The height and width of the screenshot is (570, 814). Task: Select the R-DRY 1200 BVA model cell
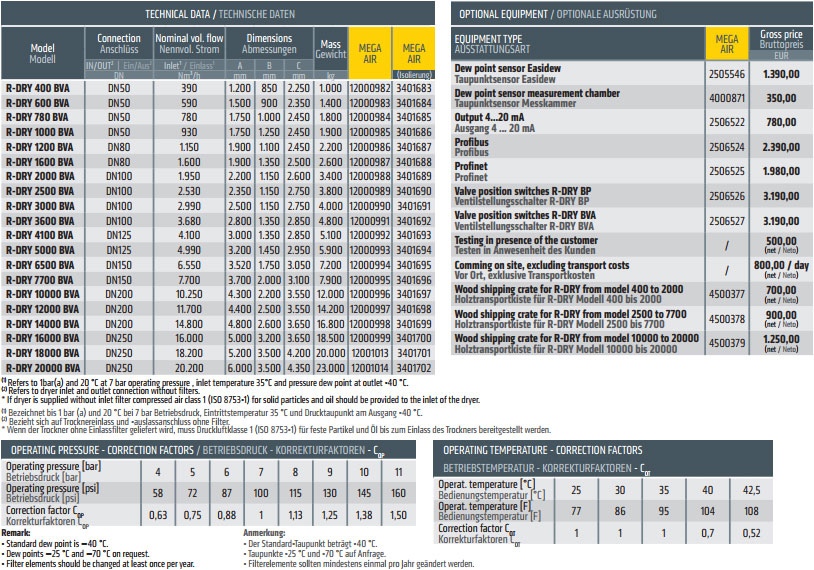[x=39, y=147]
